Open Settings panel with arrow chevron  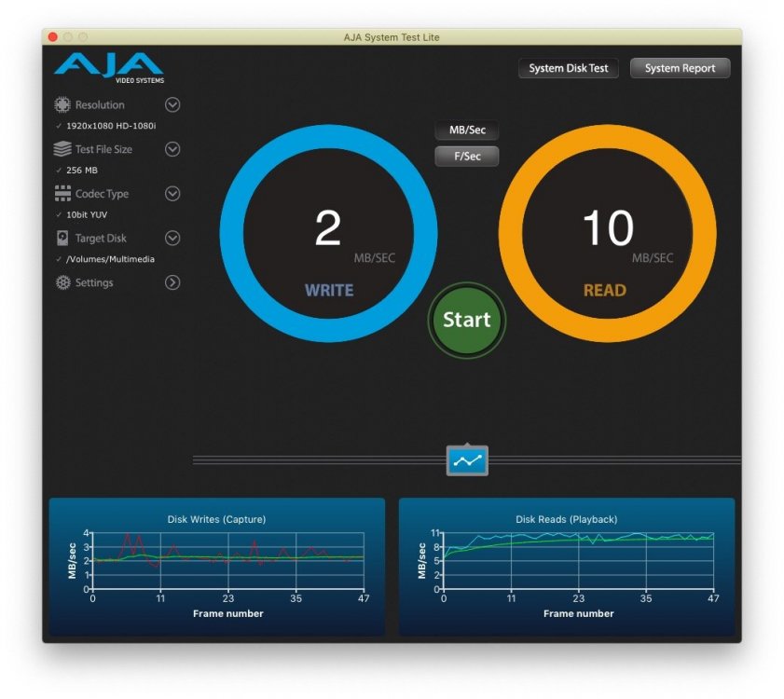(172, 282)
